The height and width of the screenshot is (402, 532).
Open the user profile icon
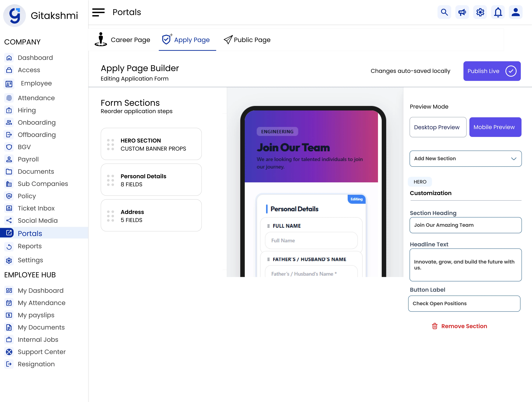(x=516, y=12)
